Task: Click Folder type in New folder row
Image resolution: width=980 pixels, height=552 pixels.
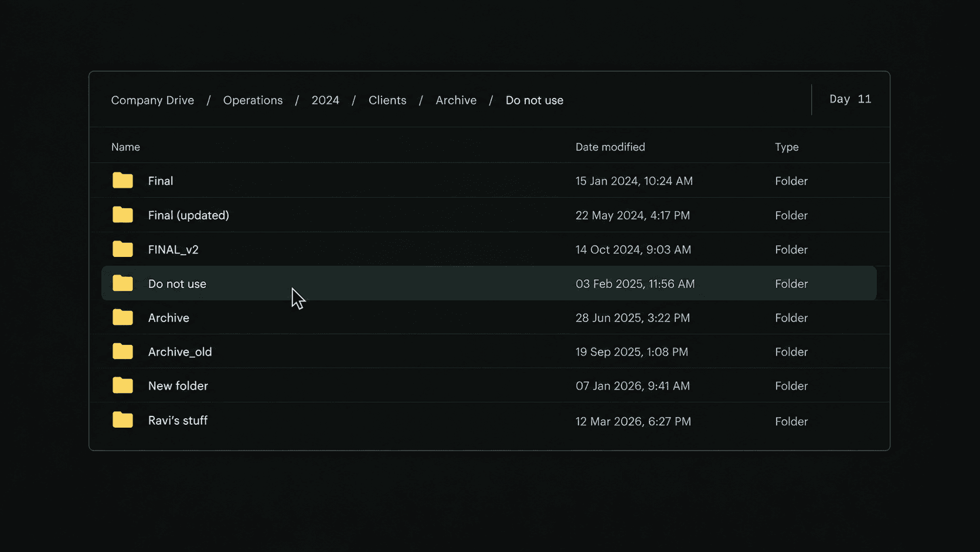Action: coord(791,386)
